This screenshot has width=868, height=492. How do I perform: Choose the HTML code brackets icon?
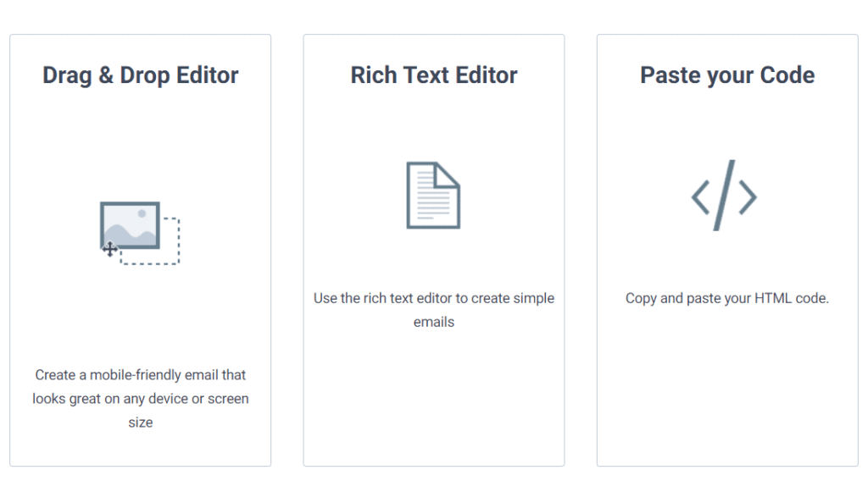pos(724,195)
